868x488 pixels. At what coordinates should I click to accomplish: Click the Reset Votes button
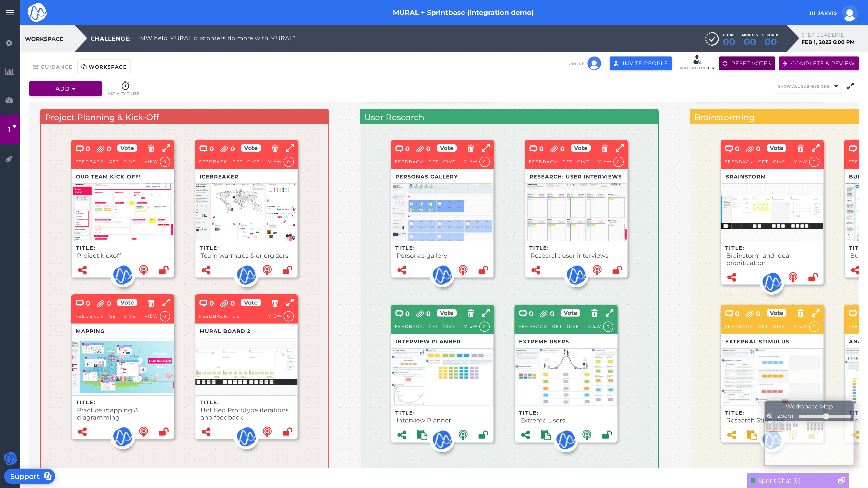click(x=747, y=63)
